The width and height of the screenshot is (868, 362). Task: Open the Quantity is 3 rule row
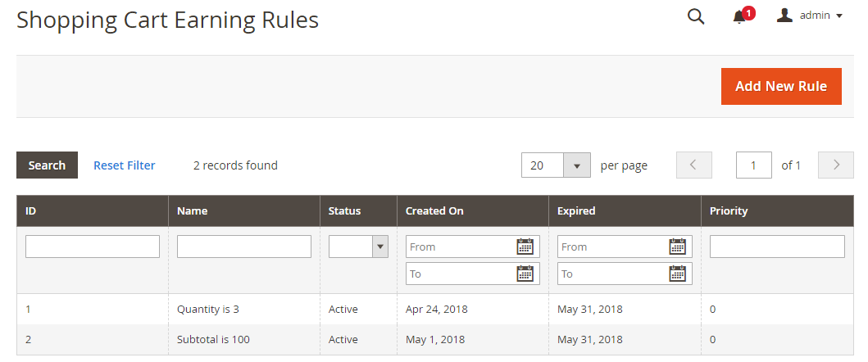207,310
